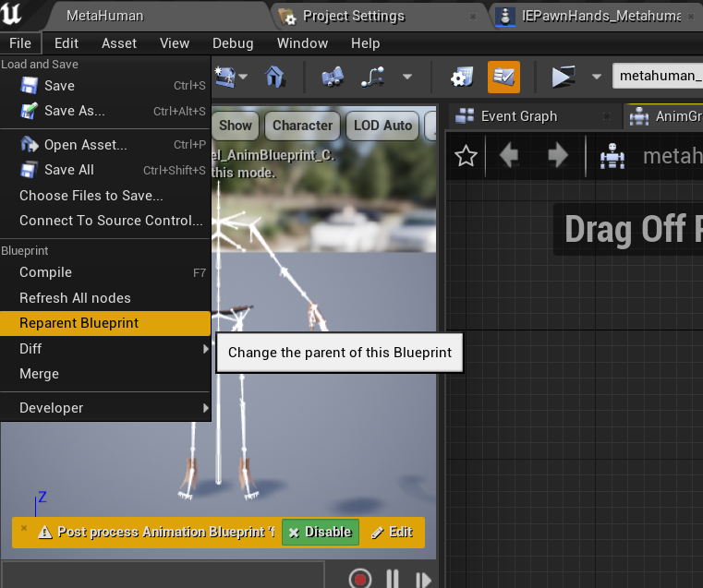Click the Play simulation icon
703x588 pixels.
[564, 77]
